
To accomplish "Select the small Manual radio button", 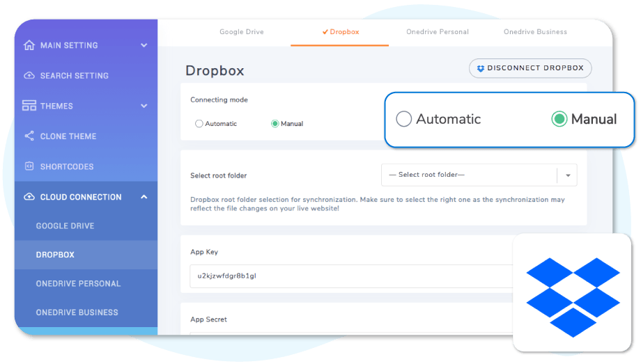I will 275,124.
